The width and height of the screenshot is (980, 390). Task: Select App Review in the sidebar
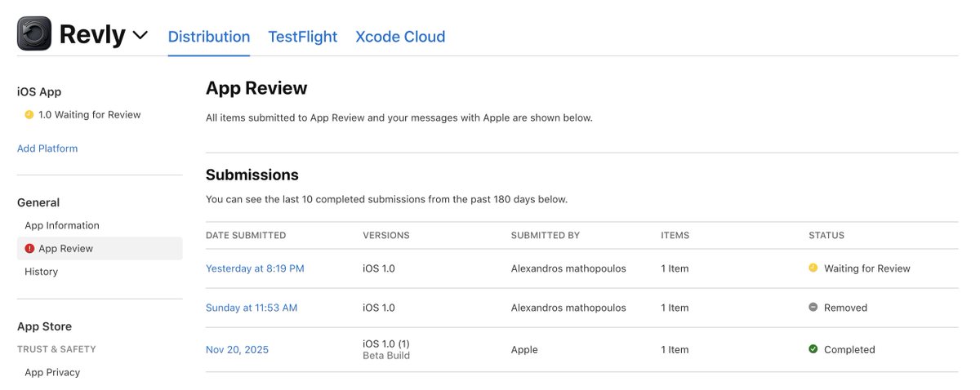pos(100,249)
